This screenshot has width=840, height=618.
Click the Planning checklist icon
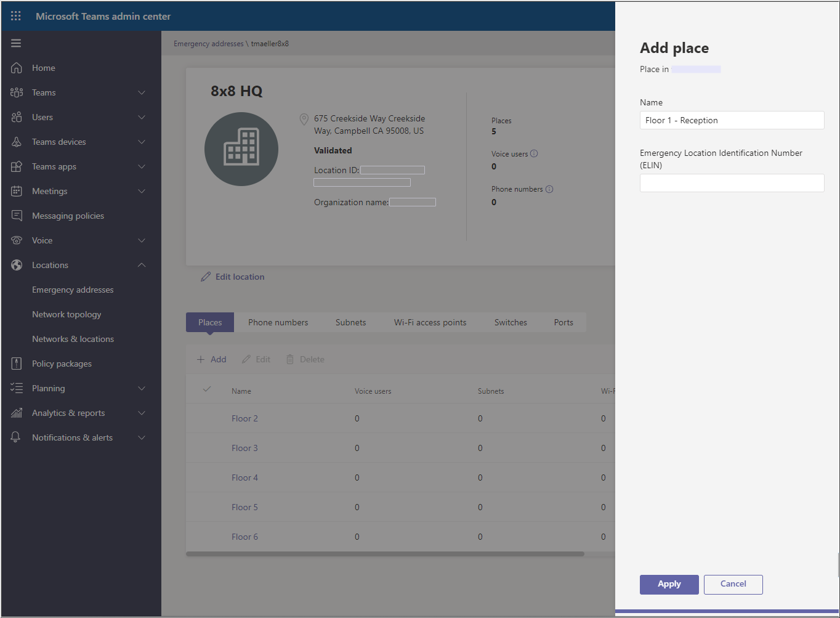tap(17, 388)
